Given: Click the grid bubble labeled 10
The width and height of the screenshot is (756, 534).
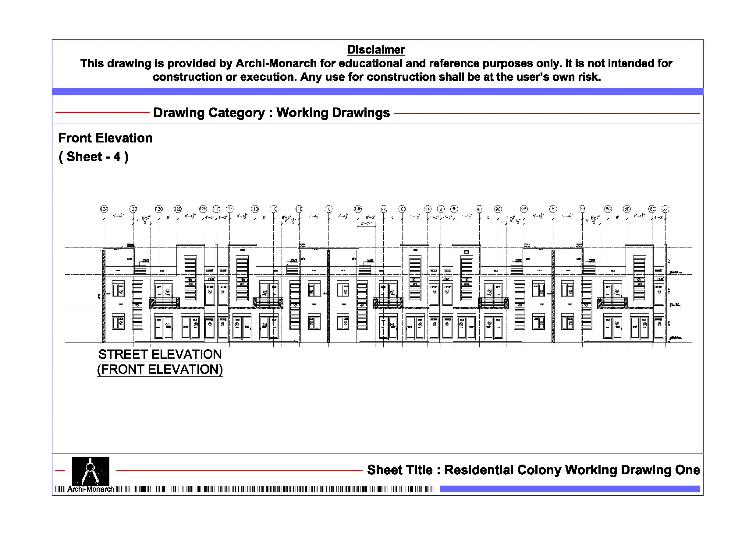Looking at the screenshot, I should pyautogui.click(x=328, y=209).
